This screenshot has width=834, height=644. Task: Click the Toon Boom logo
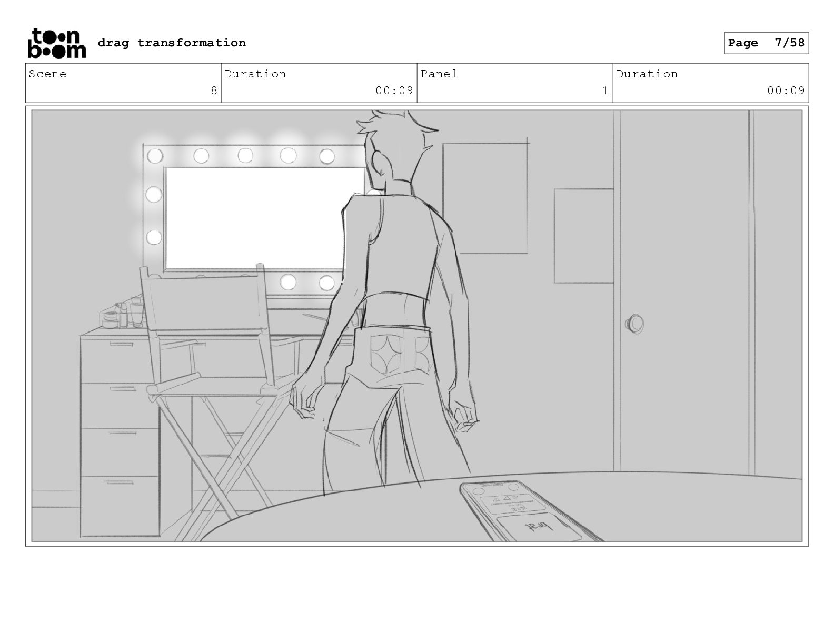point(56,43)
